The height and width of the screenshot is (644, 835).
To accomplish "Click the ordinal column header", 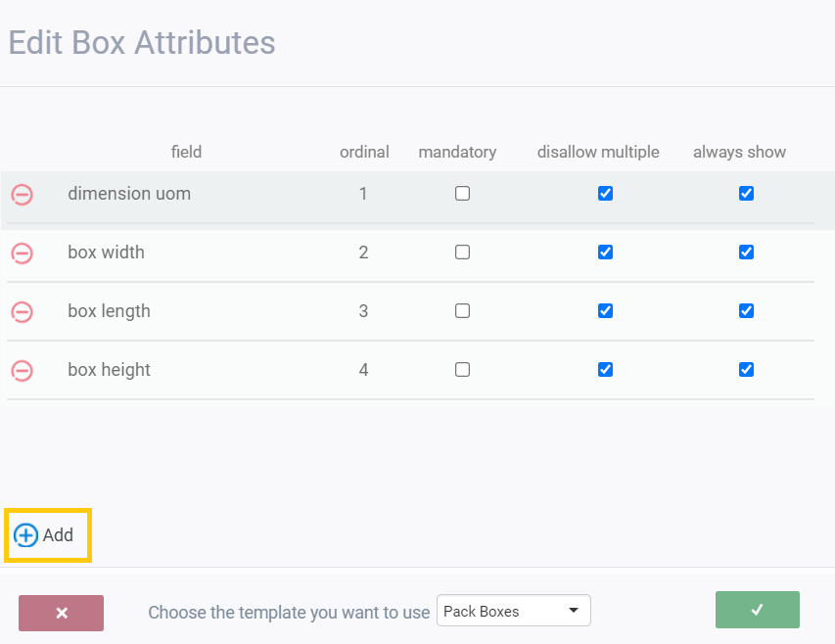I will pyautogui.click(x=364, y=152).
